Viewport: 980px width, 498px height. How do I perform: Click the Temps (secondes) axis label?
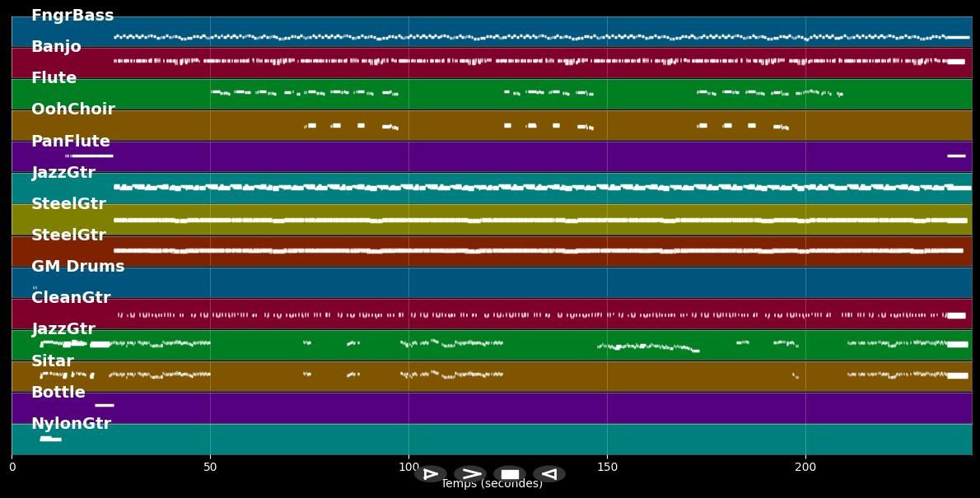pyautogui.click(x=492, y=484)
